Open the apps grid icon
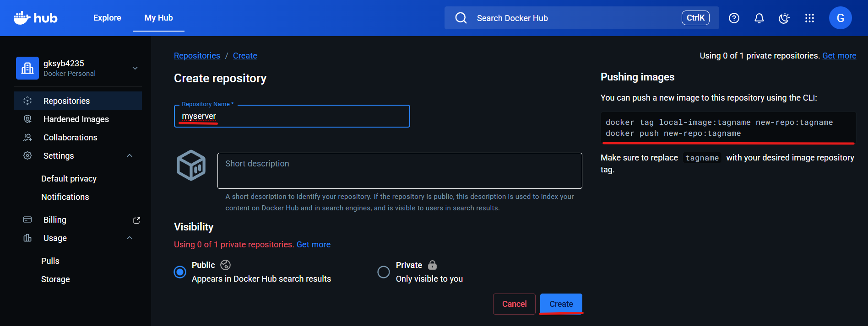This screenshot has width=868, height=326. point(809,18)
